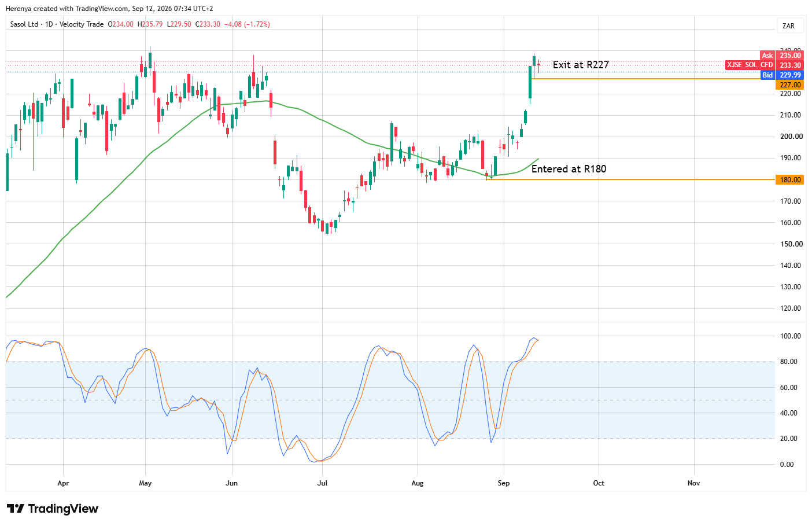Click the orange 180.00 price label

[789, 180]
